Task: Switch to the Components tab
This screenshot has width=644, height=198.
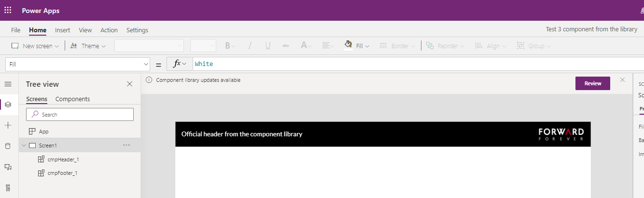Action: coord(72,99)
